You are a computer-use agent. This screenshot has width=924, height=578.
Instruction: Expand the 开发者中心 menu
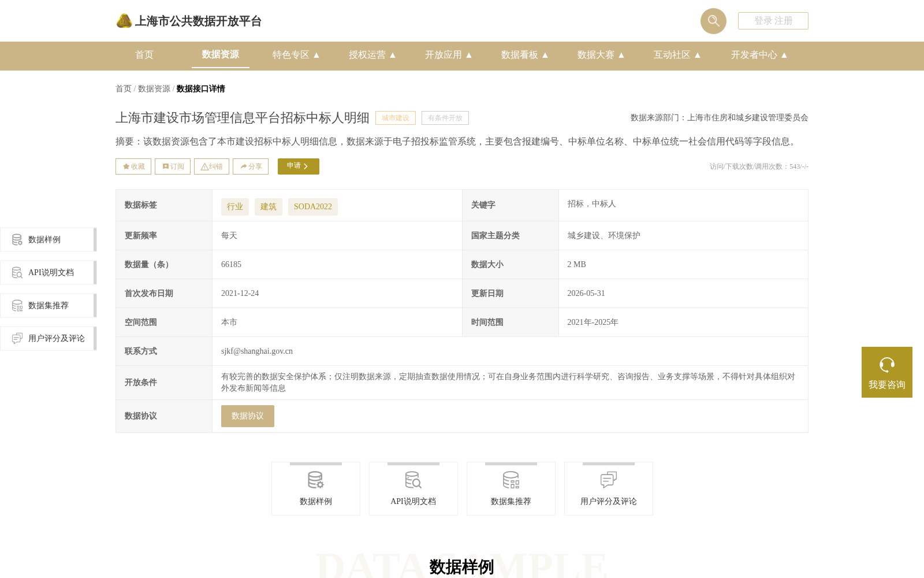click(759, 55)
